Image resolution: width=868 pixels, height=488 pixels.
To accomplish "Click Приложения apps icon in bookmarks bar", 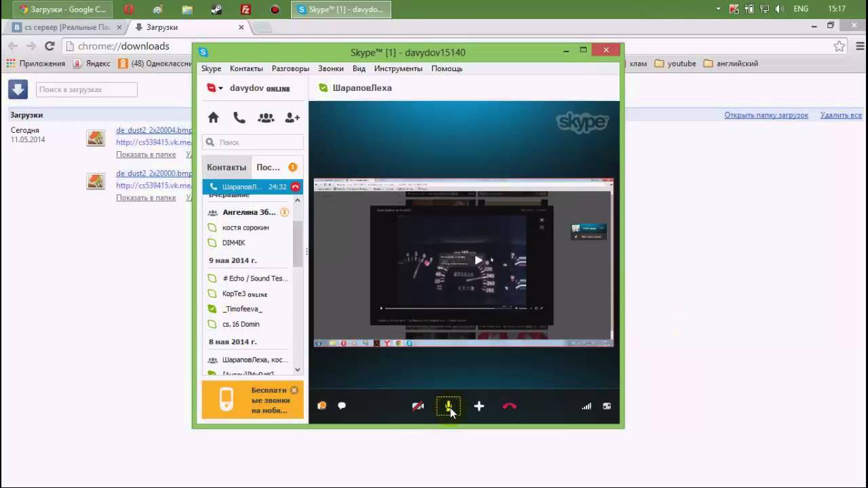I will 11,63.
